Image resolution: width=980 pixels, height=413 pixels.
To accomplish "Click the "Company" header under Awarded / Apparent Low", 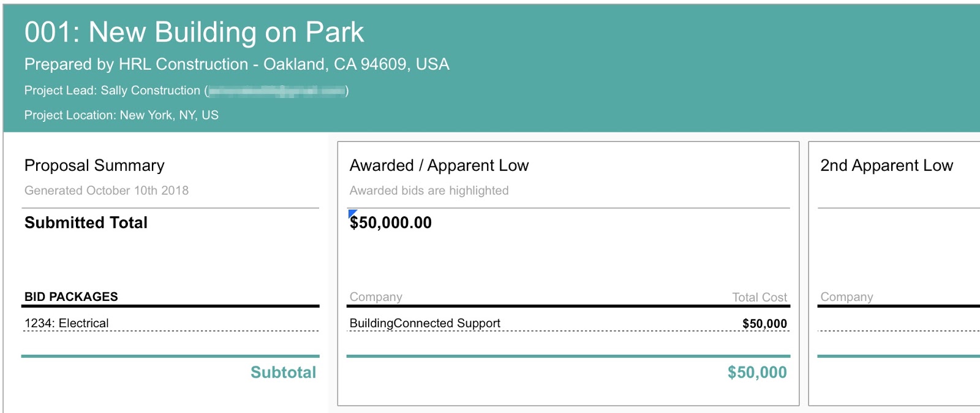I will (x=375, y=297).
